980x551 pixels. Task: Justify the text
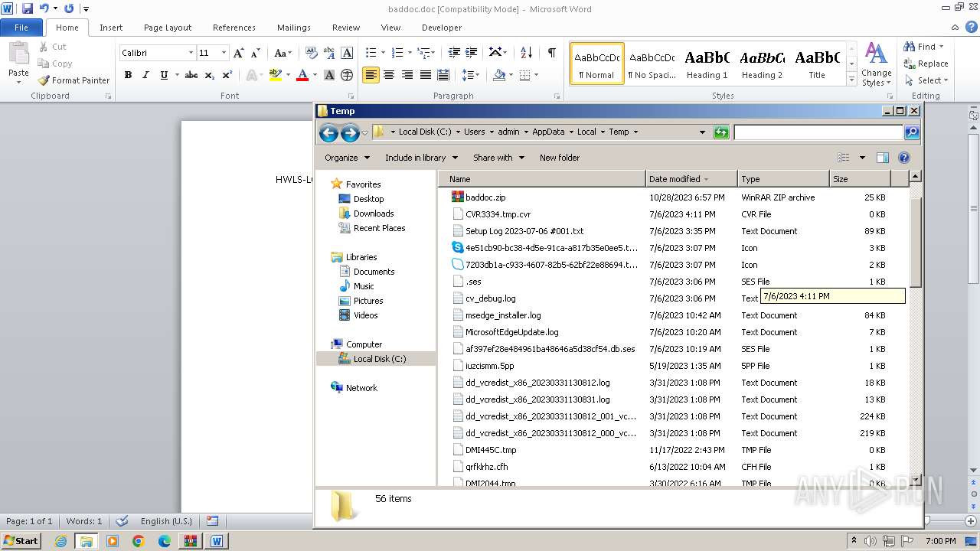pos(425,75)
